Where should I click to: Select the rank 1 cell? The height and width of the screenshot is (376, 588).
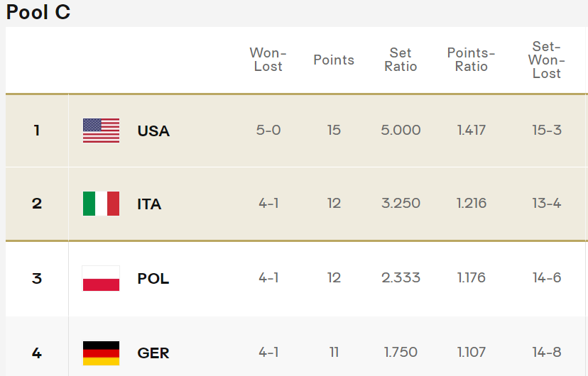point(37,131)
